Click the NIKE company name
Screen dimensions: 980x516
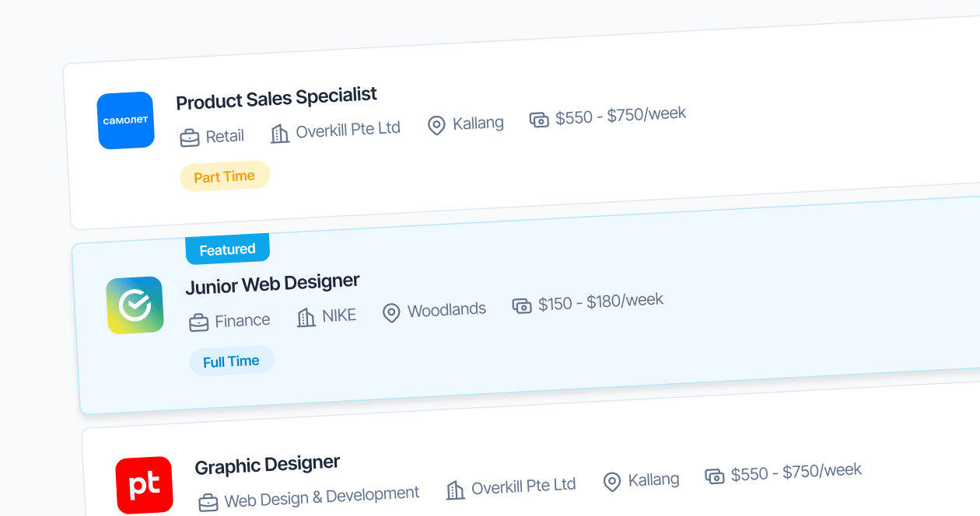tap(339, 316)
